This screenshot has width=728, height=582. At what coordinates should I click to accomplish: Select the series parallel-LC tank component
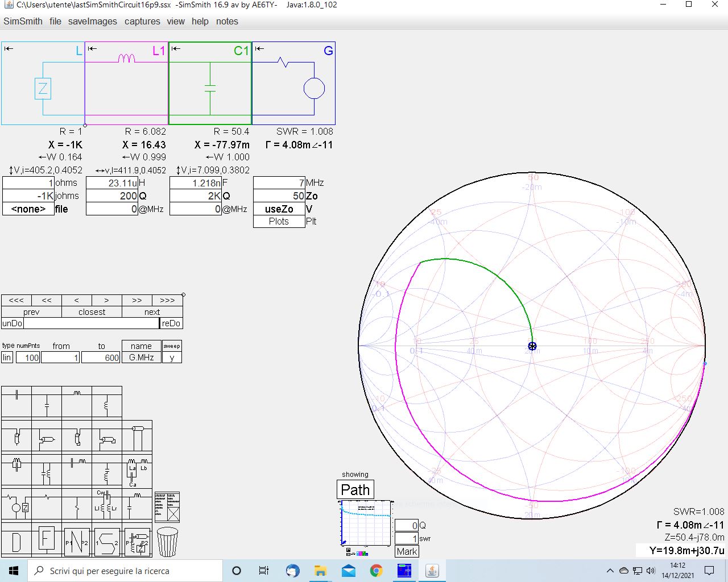[x=16, y=470]
